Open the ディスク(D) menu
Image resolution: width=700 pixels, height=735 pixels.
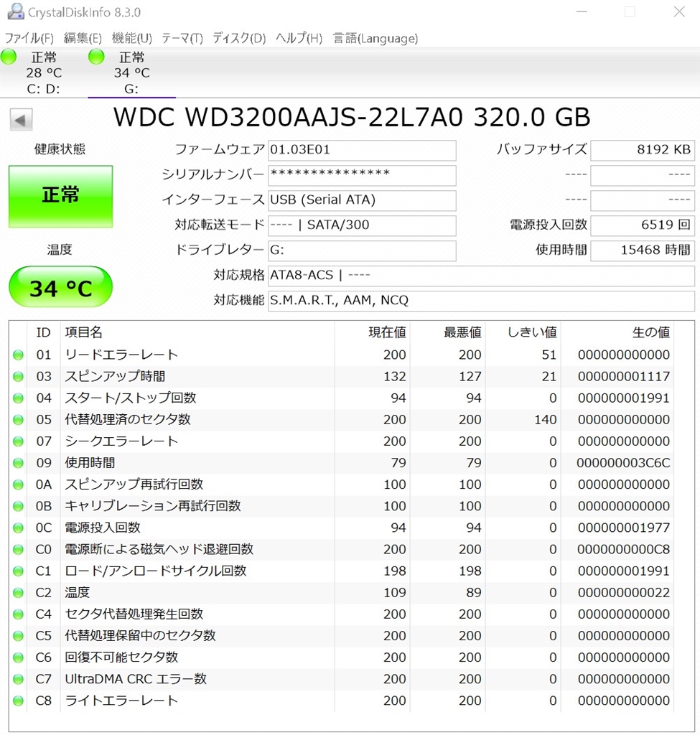pyautogui.click(x=239, y=38)
